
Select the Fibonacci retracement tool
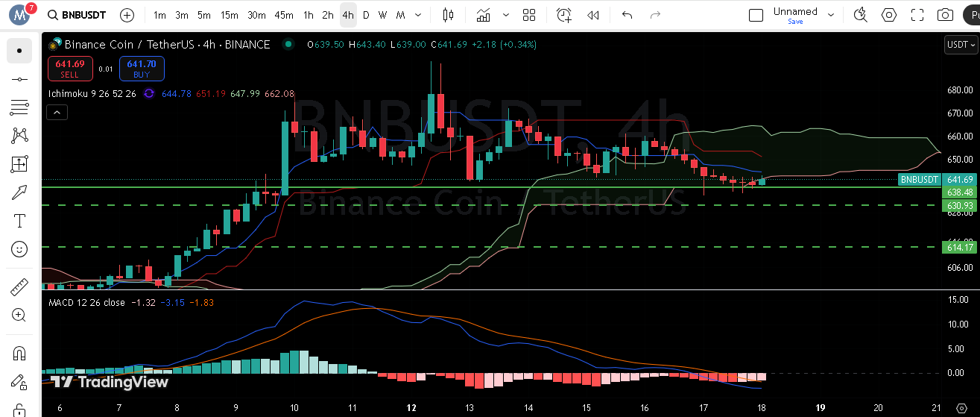19,107
